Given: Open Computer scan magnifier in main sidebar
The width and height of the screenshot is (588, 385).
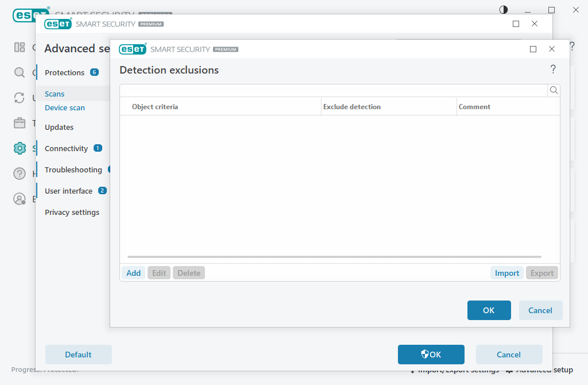Looking at the screenshot, I should coord(20,72).
